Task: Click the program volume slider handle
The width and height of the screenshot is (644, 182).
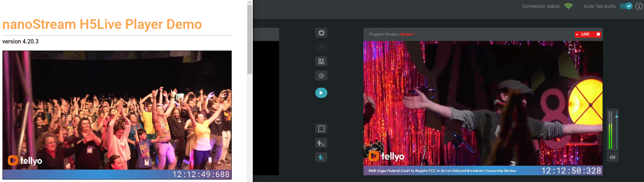Action: click(617, 117)
